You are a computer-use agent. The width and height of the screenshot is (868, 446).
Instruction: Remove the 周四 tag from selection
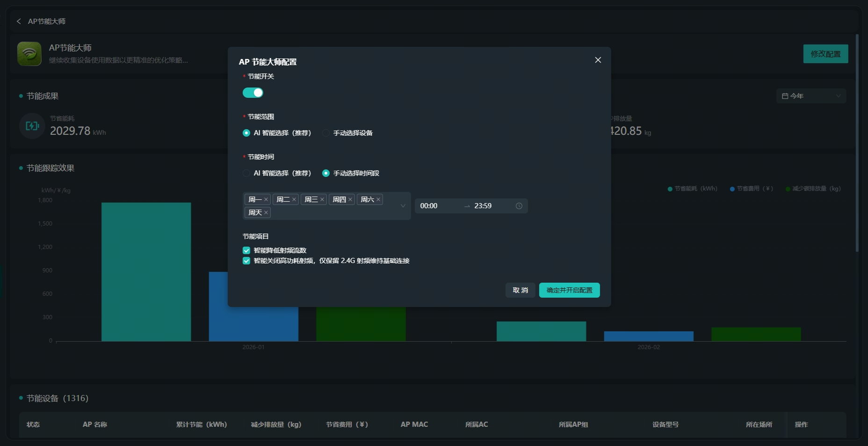350,199
